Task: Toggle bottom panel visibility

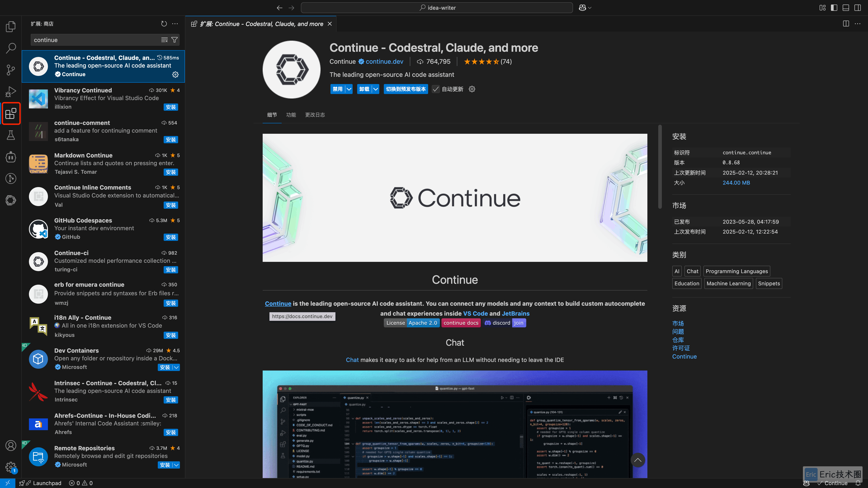Action: click(846, 8)
